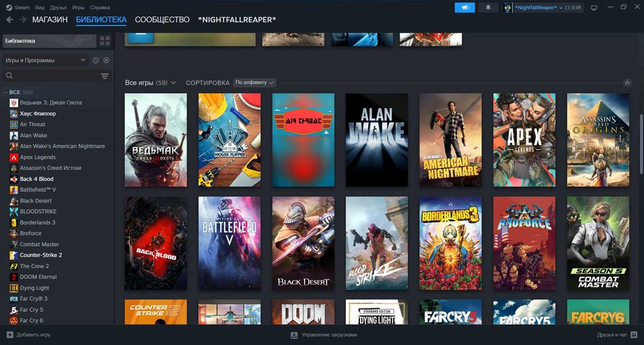Expand the Все игры (59) dropdown
Viewport: 644px width, 345px height.
point(150,83)
